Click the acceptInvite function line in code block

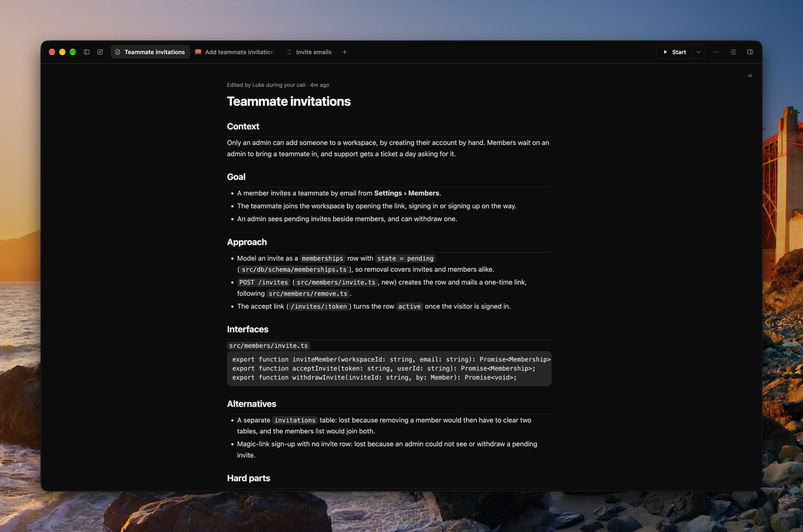click(x=383, y=368)
